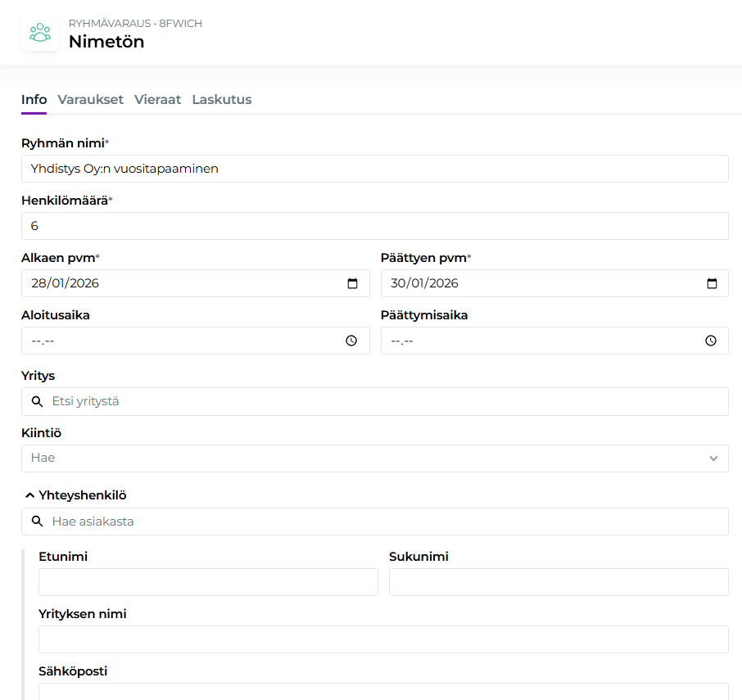Click clock icon in Päättymisaika field
This screenshot has width=742, height=700.
point(711,341)
